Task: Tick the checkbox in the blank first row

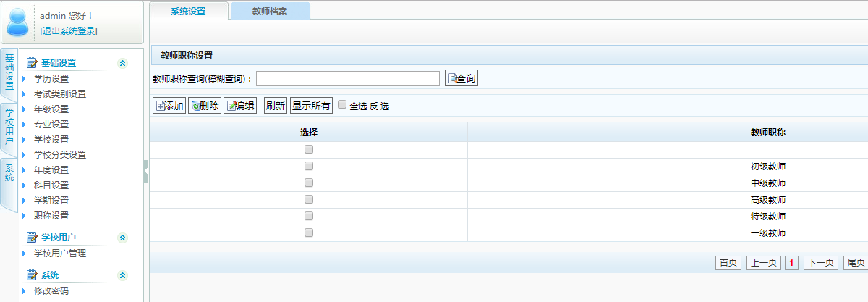Action: (309, 149)
